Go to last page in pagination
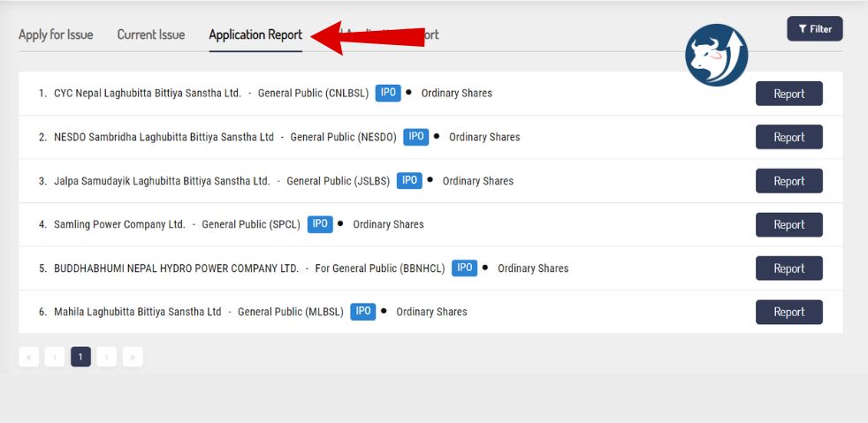 click(x=133, y=357)
